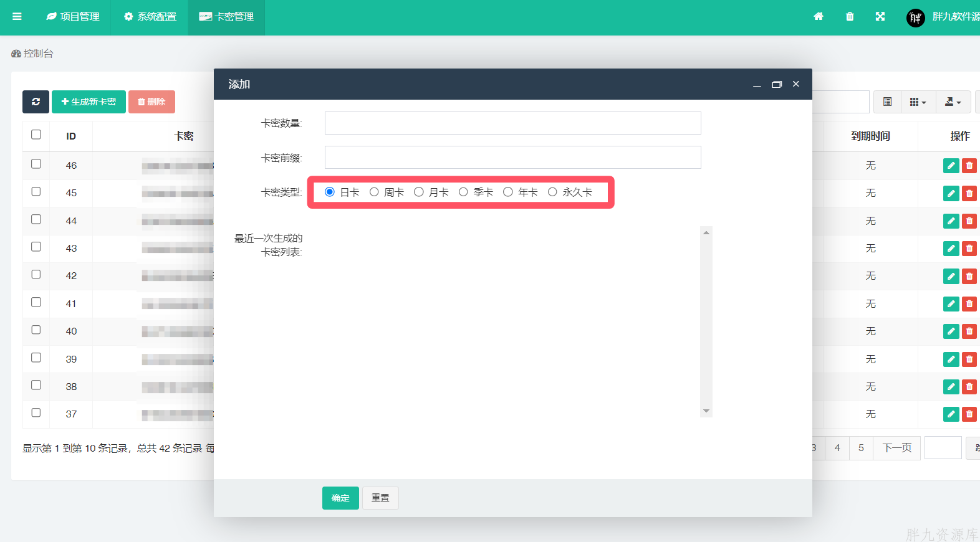Select the 月卡 card type radio

[x=419, y=192]
